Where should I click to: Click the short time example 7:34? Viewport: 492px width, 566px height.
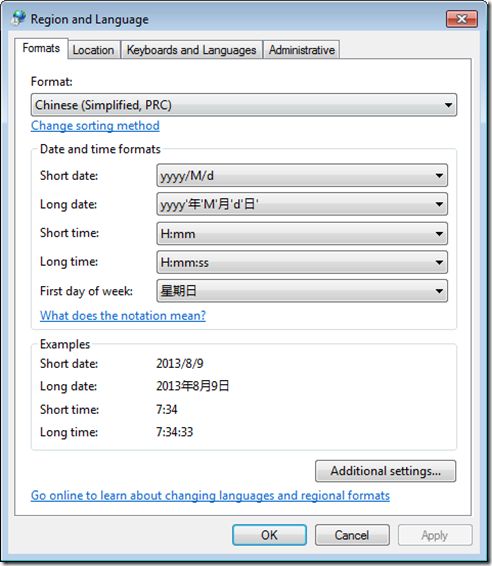[167, 409]
